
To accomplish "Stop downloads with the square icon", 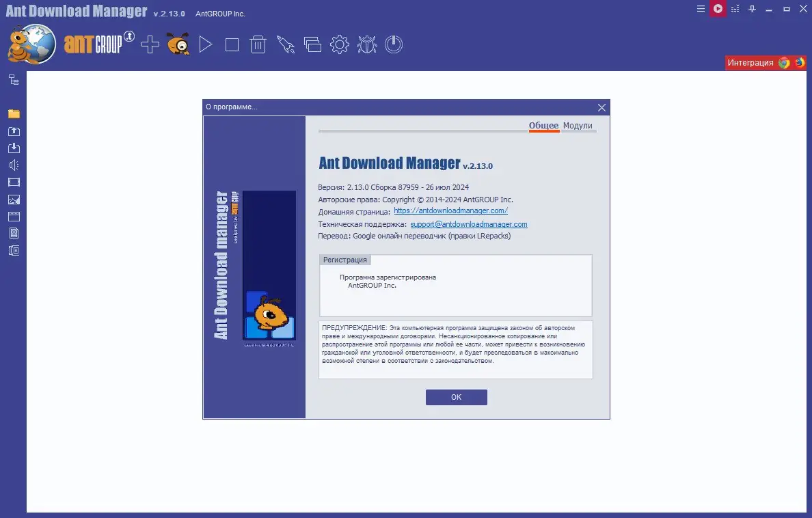I will pos(232,45).
